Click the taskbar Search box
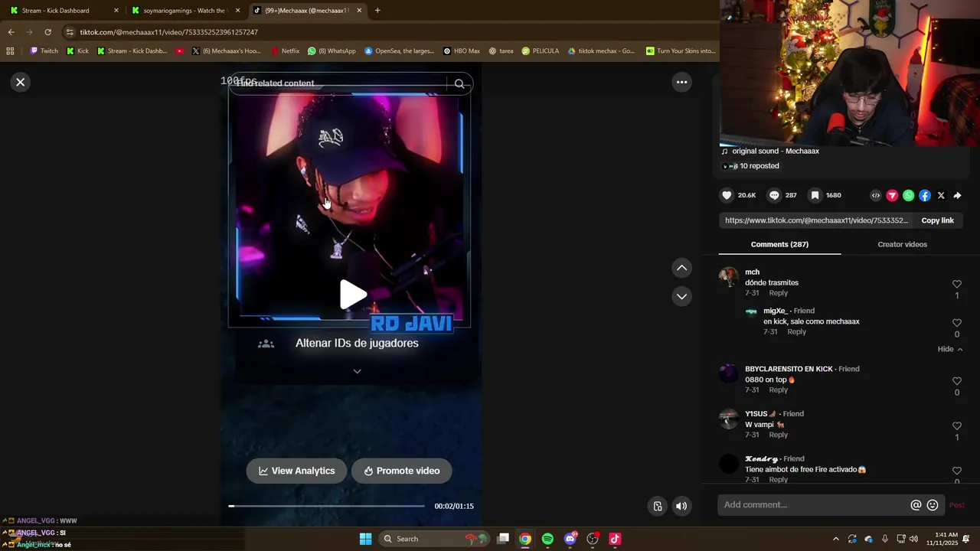980x551 pixels. (433, 539)
